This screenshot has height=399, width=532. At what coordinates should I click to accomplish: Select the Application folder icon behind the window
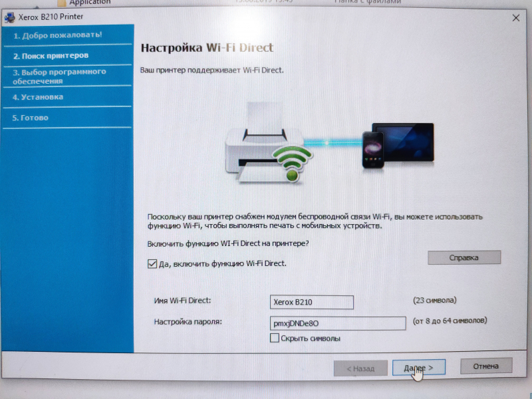click(x=61, y=3)
